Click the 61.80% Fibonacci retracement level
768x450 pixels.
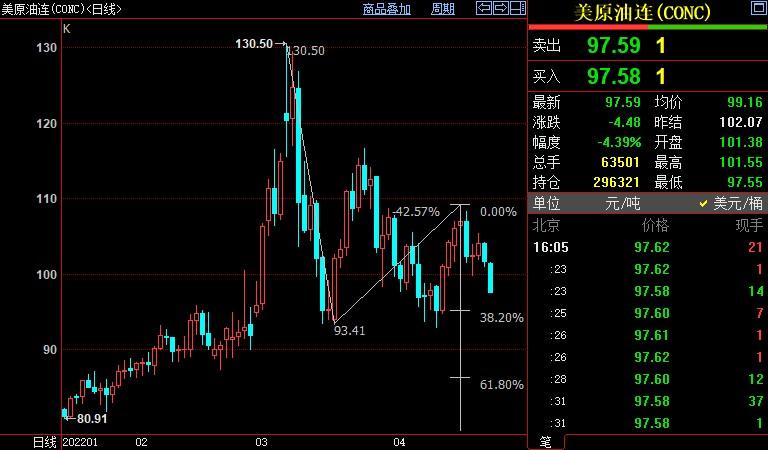point(501,384)
